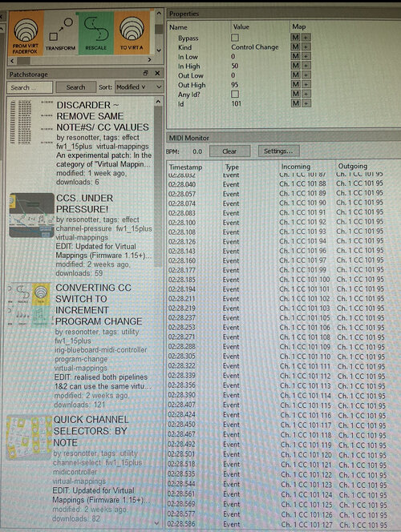
Task: Open the Sort by Modified dropdown
Action: click(139, 87)
